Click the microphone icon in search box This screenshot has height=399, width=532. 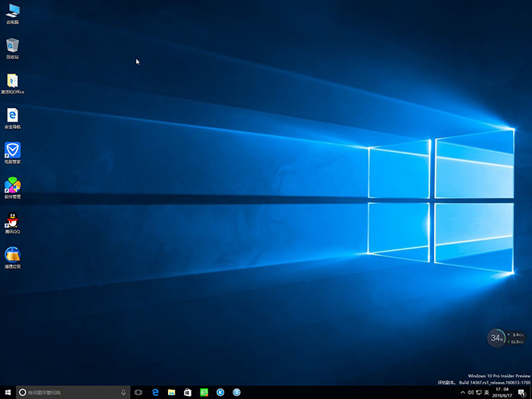[123, 392]
